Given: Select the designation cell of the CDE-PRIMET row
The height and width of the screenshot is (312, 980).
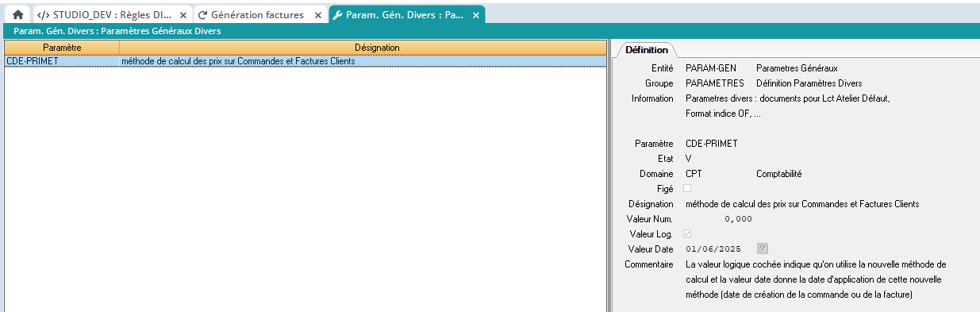Looking at the screenshot, I should click(x=363, y=60).
